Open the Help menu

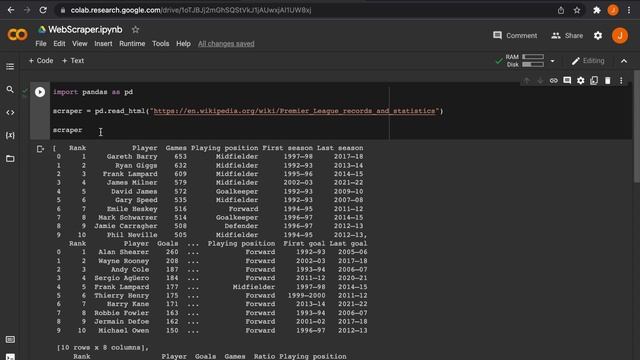click(183, 44)
